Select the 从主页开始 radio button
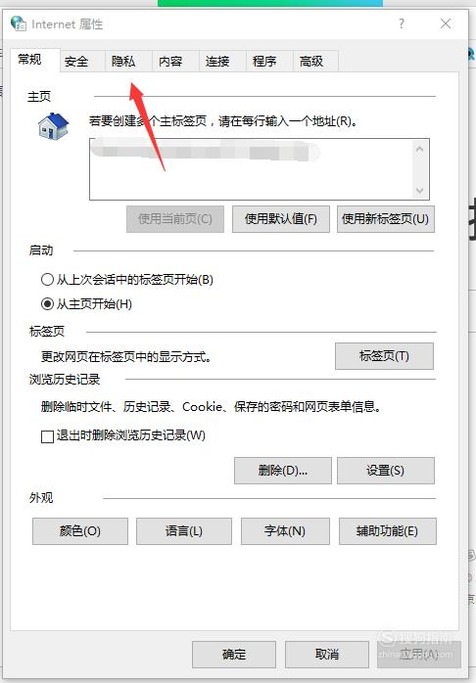 [x=47, y=304]
